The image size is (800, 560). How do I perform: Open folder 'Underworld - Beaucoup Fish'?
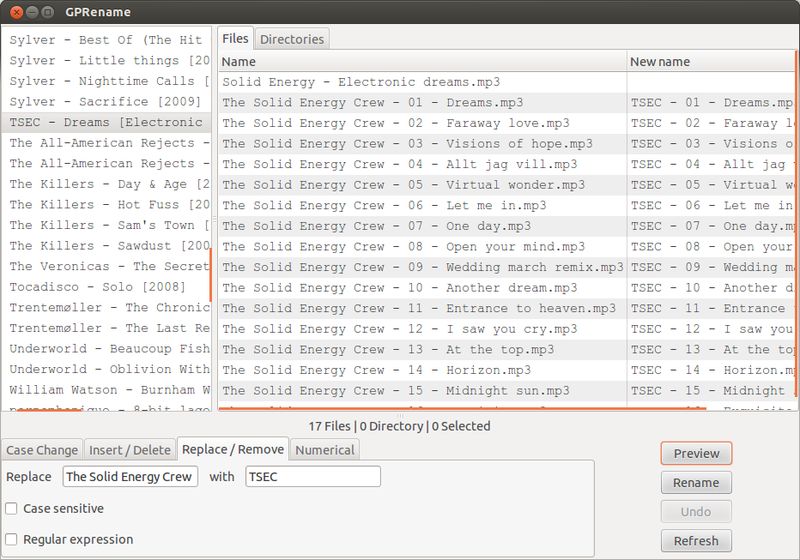point(106,348)
